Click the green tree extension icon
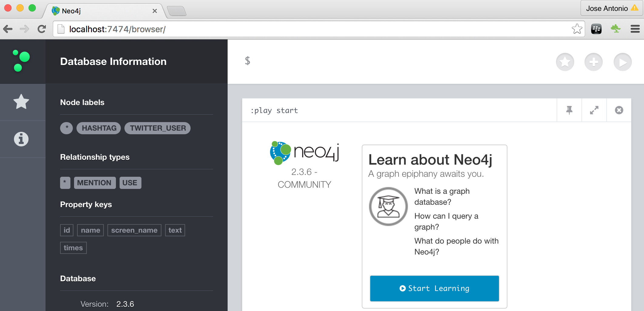 click(615, 29)
